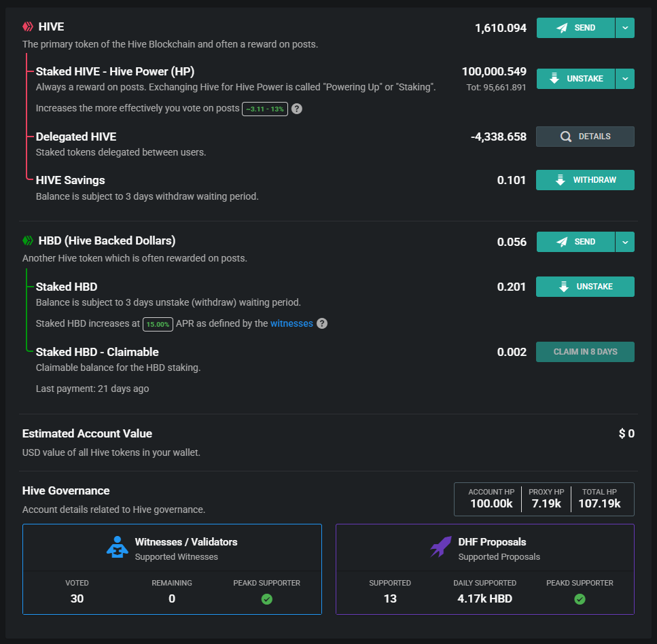Open the witnesses hyperlink
Viewport: 657px width, 644px height.
point(291,323)
